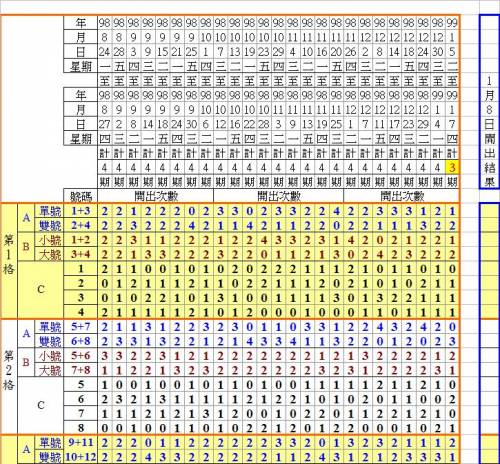Click the first 星期 header cell
Viewport: 500px width, 464px height.
pyautogui.click(x=81, y=66)
